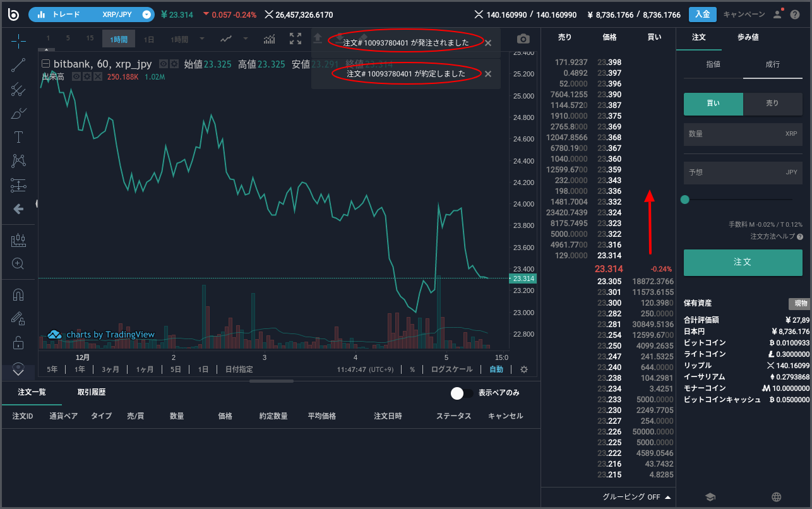Click the fullscreen chart icon
The height and width of the screenshot is (509, 812).
click(x=296, y=39)
